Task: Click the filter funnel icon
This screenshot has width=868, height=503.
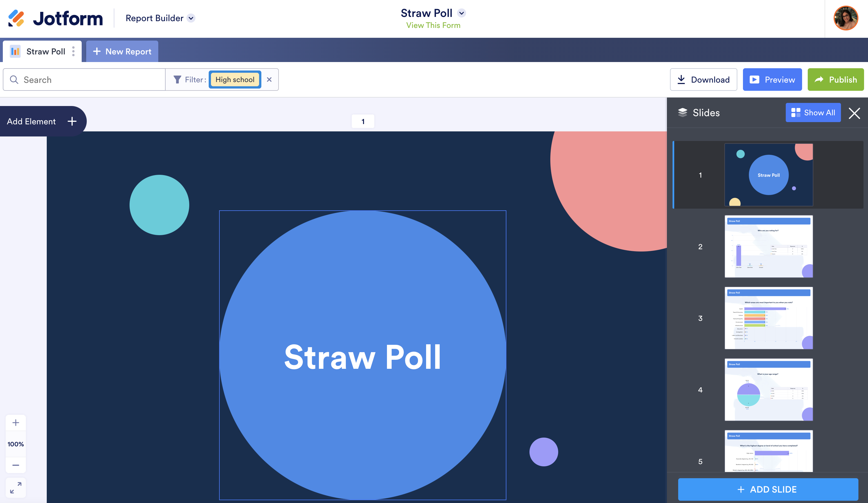Action: pyautogui.click(x=177, y=80)
